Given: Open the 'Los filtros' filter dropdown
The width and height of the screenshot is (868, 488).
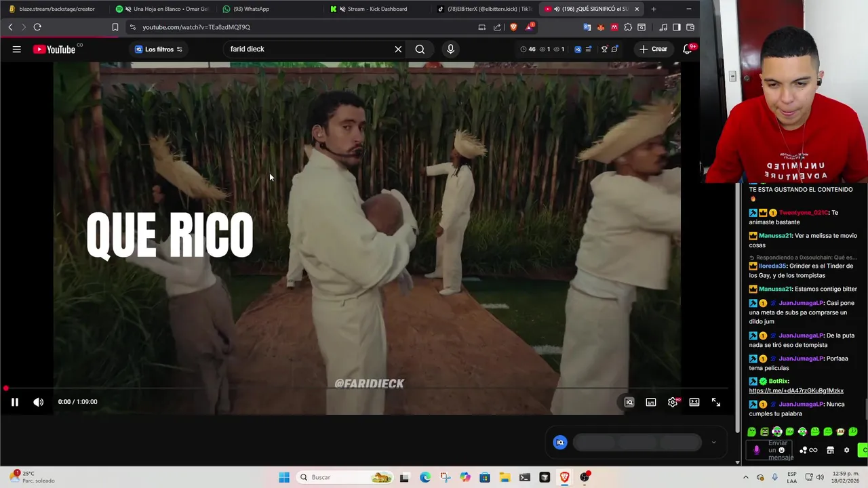Looking at the screenshot, I should 158,49.
